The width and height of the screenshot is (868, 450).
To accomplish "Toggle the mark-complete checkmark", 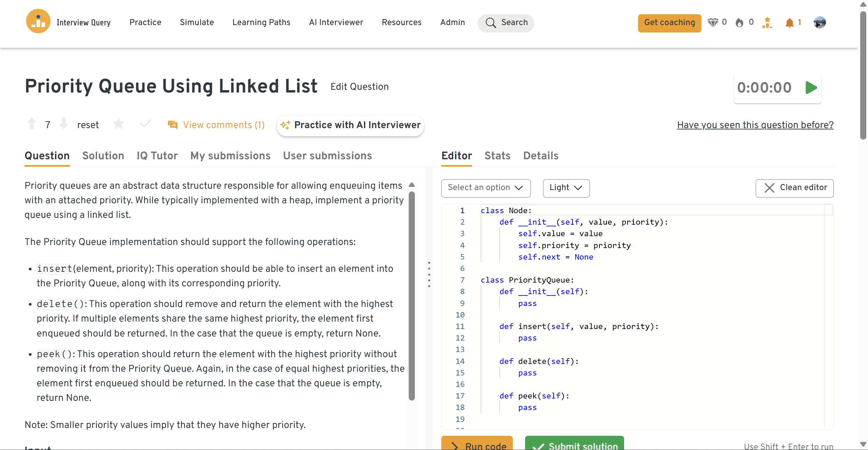I will point(145,124).
